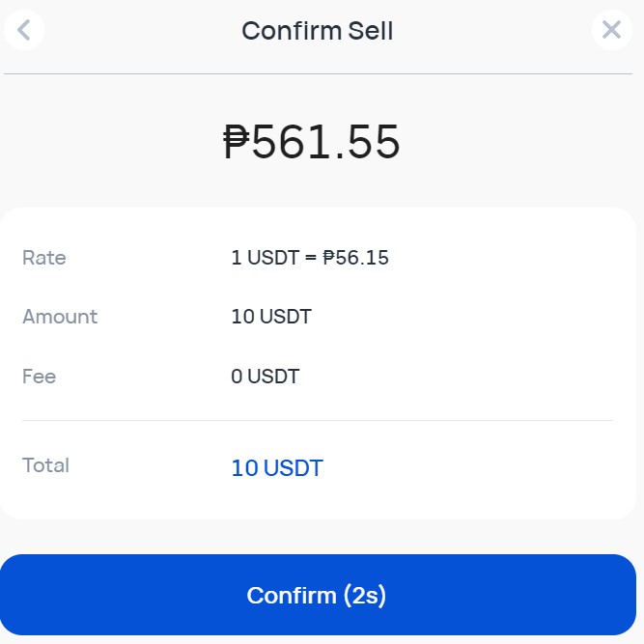This screenshot has height=644, width=644.
Task: Click the ₱56.15 figure in the rate
Action: coord(355,258)
